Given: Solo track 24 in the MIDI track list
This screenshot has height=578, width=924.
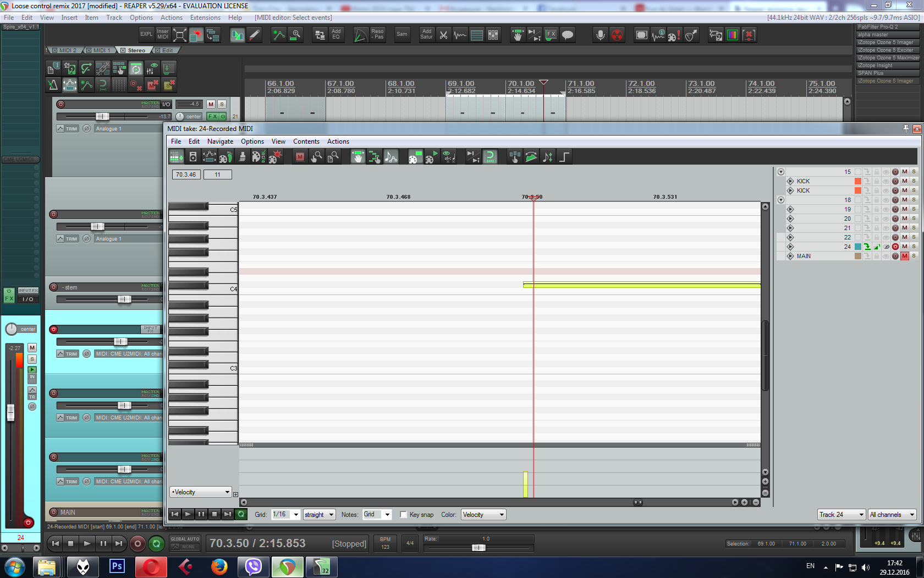Looking at the screenshot, I should click(914, 247).
